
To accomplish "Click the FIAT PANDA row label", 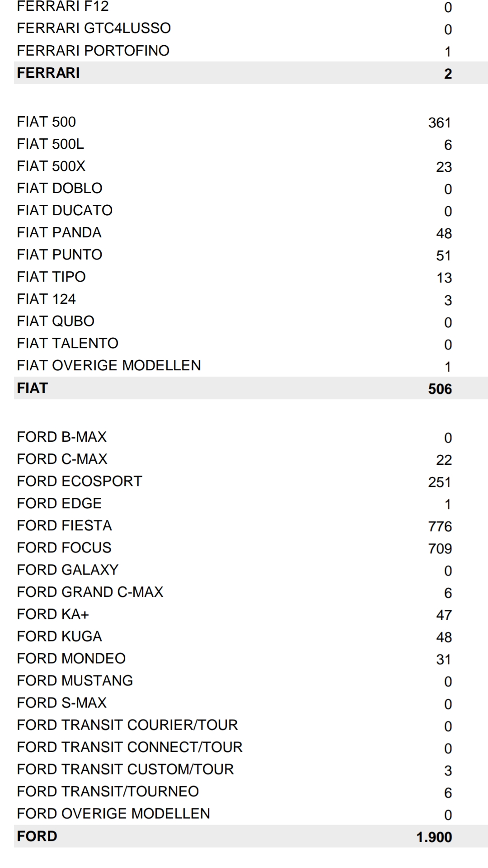I will pyautogui.click(x=59, y=232).
